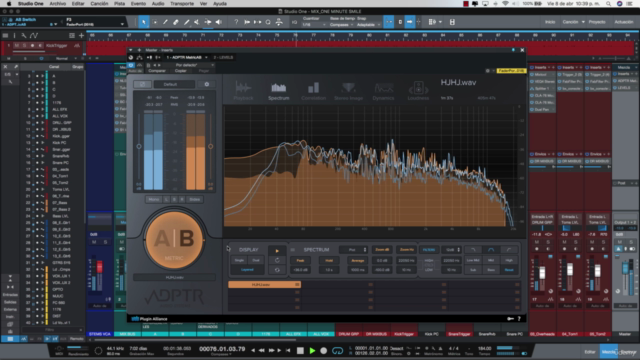Viewport: 640px width, 360px height.
Task: Select the Eraser tool in toolbar
Action: 176,22
